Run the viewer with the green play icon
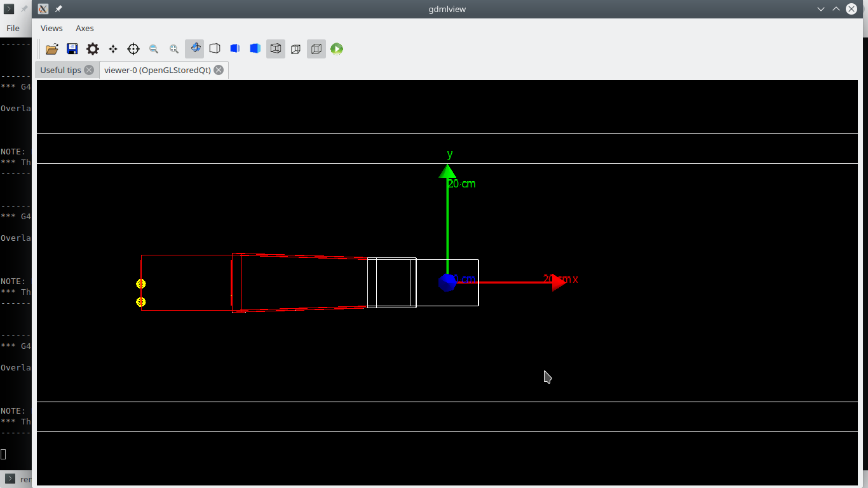Image resolution: width=868 pixels, height=488 pixels. [336, 48]
